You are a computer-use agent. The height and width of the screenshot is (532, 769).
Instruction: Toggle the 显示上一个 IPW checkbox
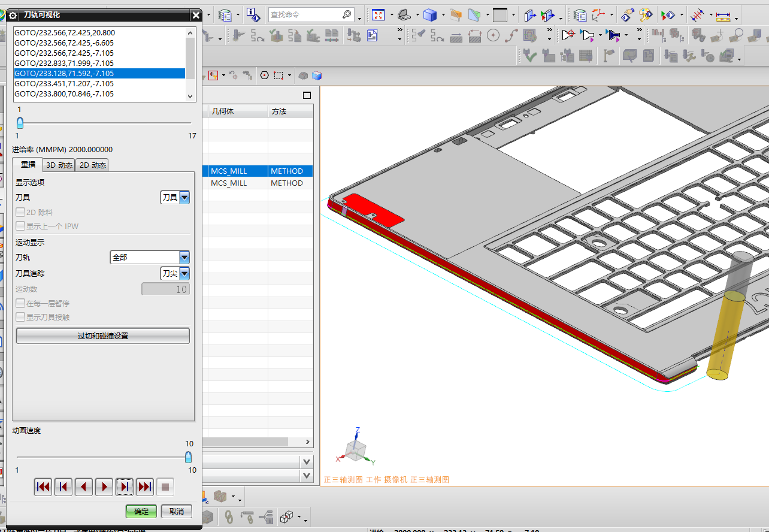21,226
